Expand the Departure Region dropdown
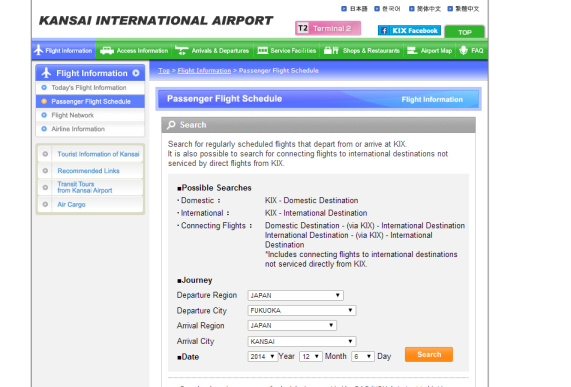 [x=295, y=295]
